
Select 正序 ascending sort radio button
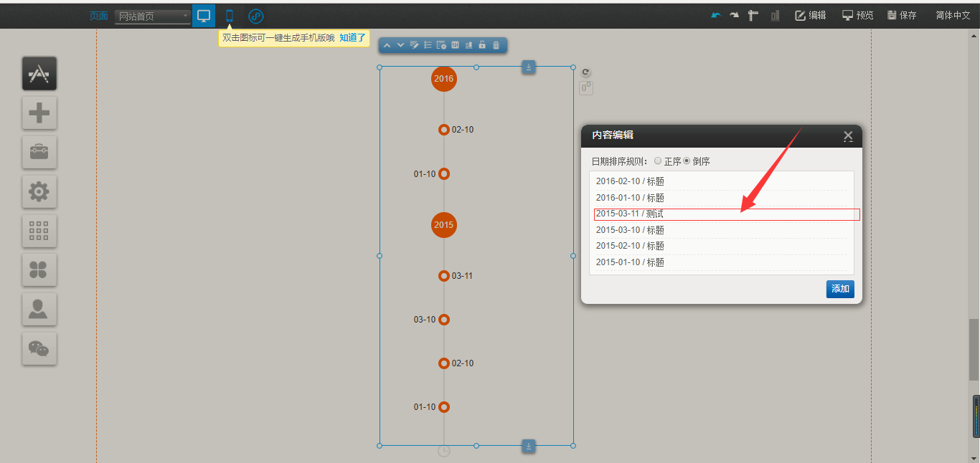(658, 161)
